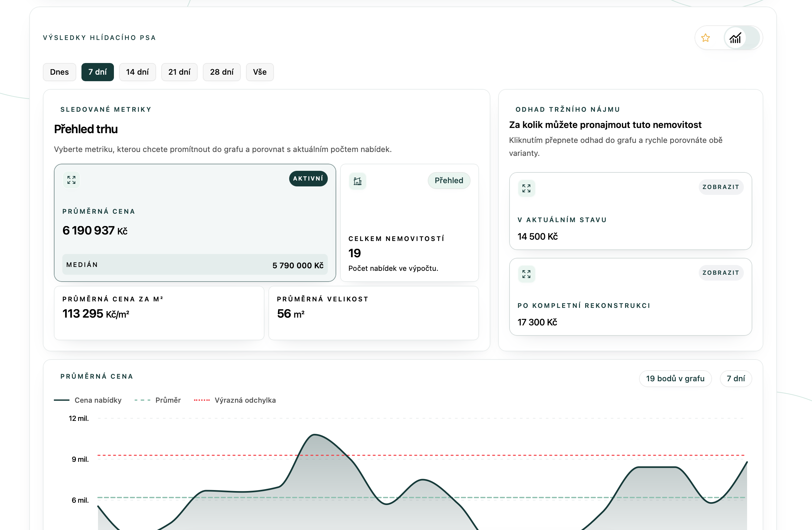The width and height of the screenshot is (812, 530).
Task: Toggle the Výrazná odchylka legend entry
Action: click(x=235, y=400)
